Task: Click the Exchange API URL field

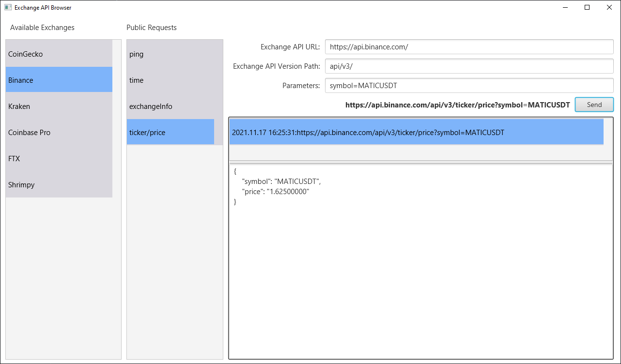Action: point(469,47)
